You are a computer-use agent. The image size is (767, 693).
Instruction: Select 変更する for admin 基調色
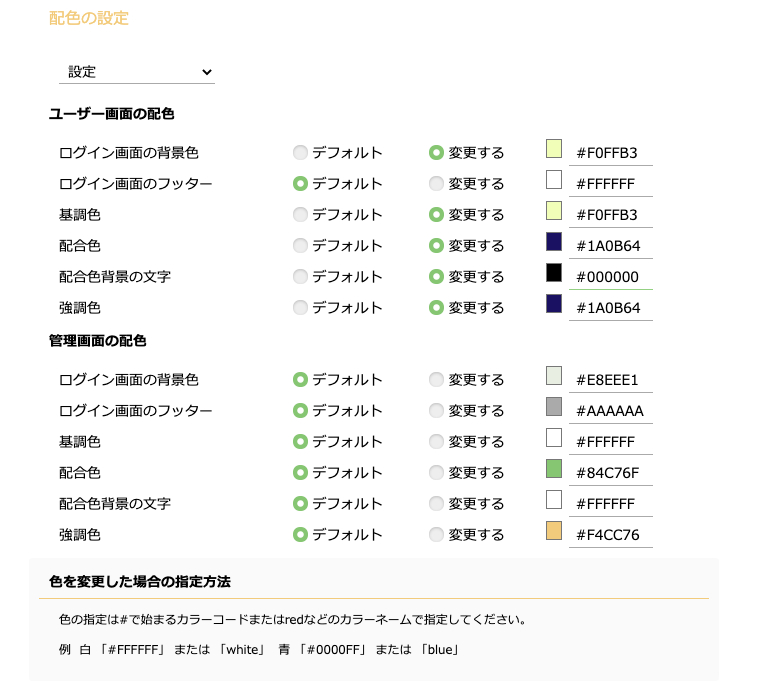[x=436, y=442]
